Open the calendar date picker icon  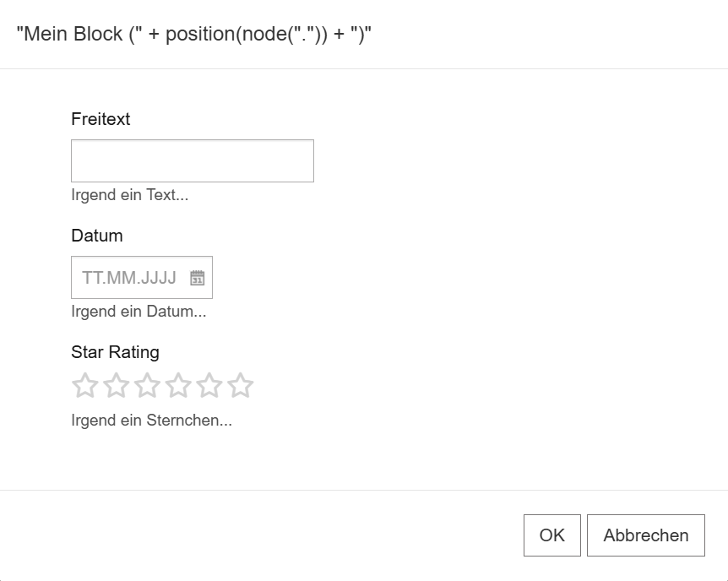click(197, 278)
